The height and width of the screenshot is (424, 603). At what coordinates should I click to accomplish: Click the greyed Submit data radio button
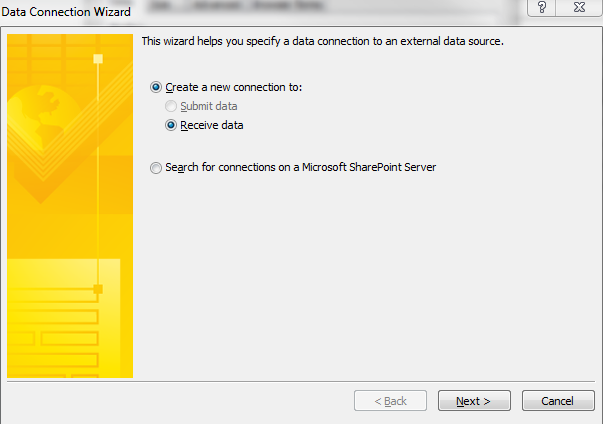click(171, 106)
